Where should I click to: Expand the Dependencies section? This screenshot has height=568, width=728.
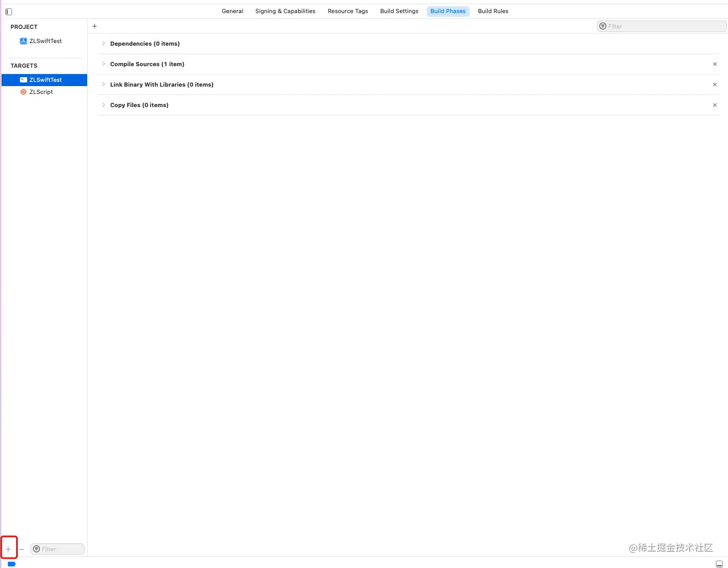pyautogui.click(x=103, y=44)
